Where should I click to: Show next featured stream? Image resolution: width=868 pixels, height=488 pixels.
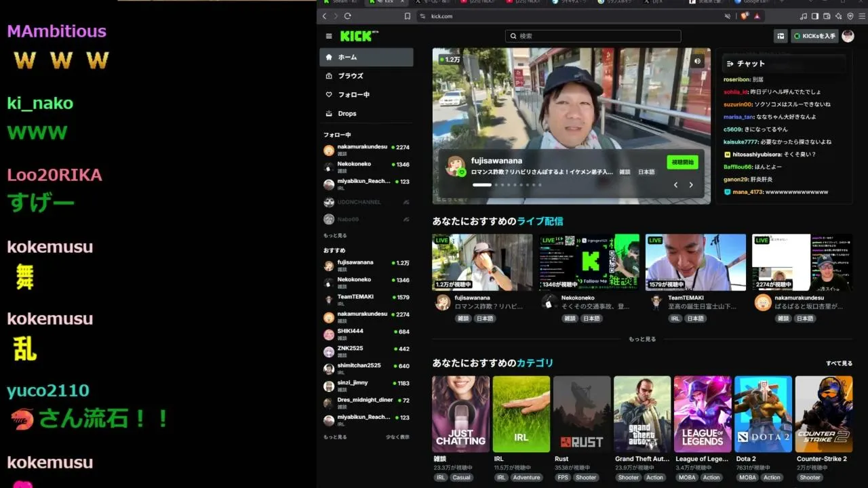pyautogui.click(x=691, y=185)
